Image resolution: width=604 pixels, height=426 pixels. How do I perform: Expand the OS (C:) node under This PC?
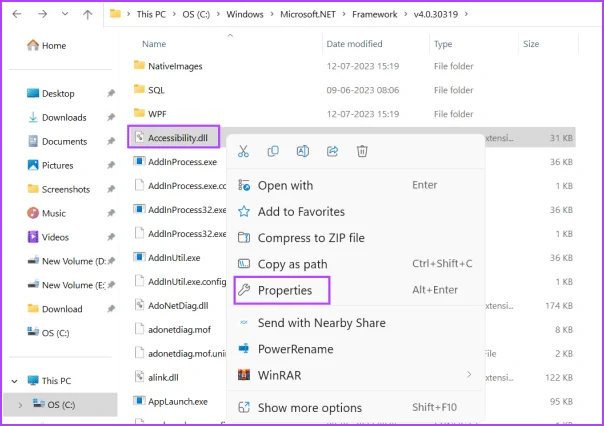coord(20,405)
